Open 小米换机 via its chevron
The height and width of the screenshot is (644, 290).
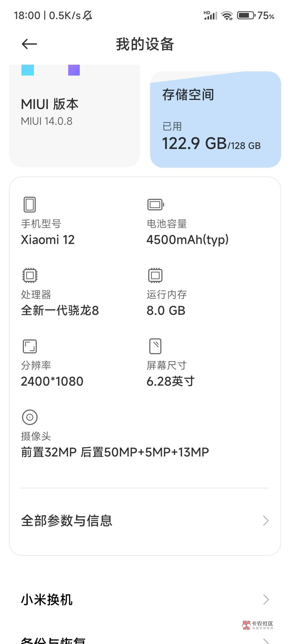(266, 599)
